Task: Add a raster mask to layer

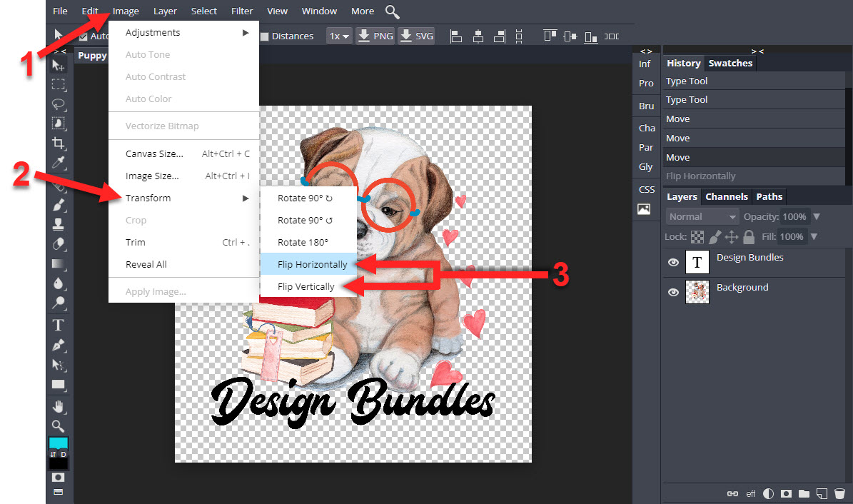Action: click(x=785, y=494)
